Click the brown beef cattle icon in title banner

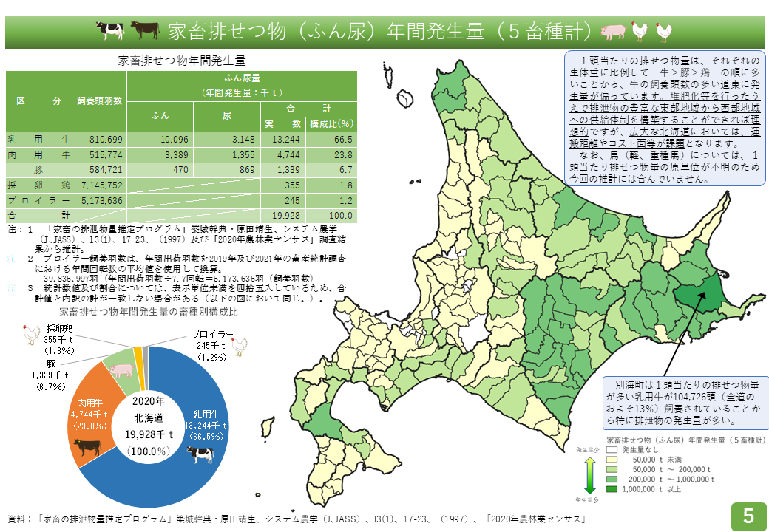pos(145,30)
